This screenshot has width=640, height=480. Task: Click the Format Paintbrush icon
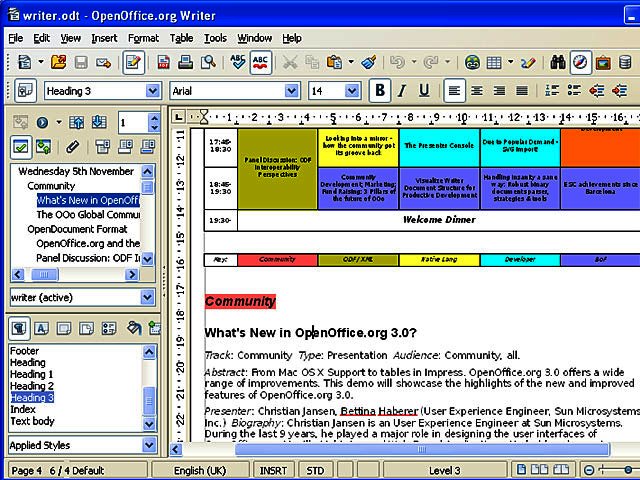368,63
